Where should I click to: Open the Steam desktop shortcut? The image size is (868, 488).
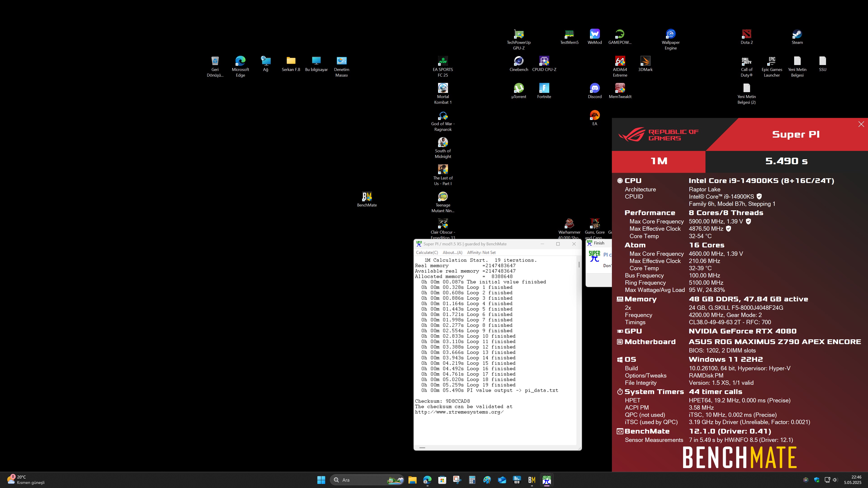pos(797,37)
